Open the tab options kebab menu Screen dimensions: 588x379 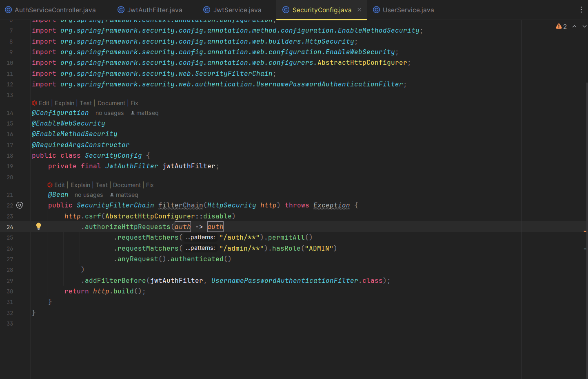581,10
